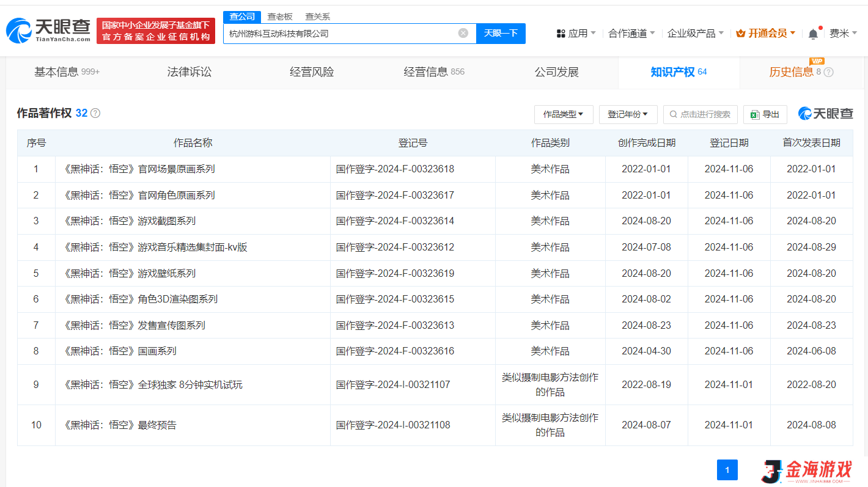Click the 点击进行搜索 search field

click(701, 114)
